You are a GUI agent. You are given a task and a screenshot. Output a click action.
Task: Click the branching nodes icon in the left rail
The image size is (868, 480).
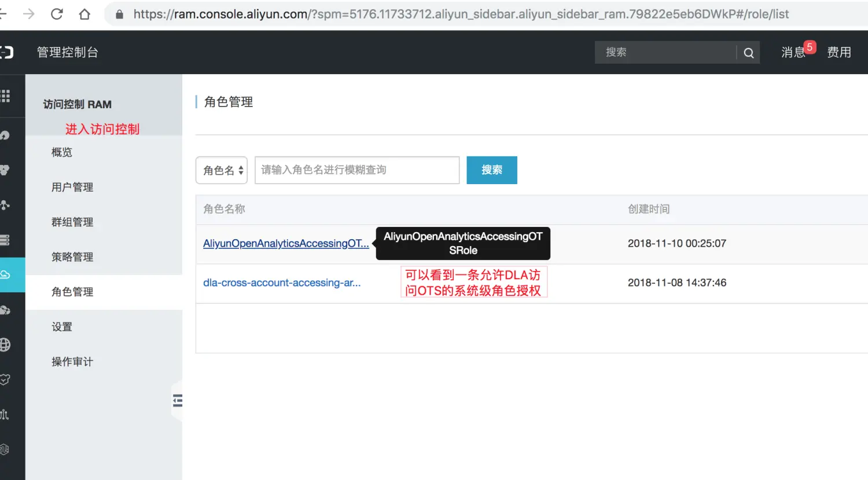[x=5, y=205]
